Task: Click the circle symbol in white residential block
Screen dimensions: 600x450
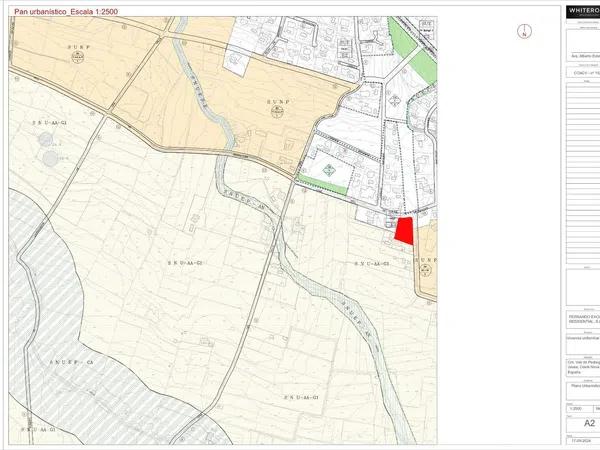Action: point(396,100)
